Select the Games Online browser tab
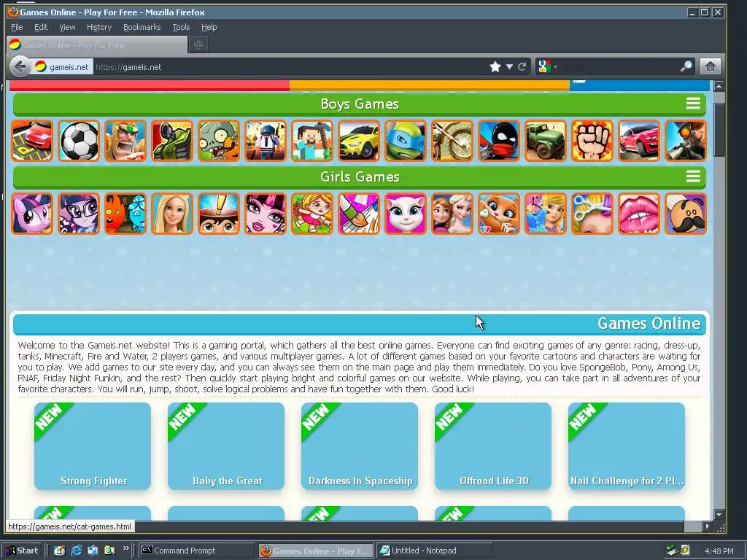This screenshot has height=560, width=747. click(97, 44)
